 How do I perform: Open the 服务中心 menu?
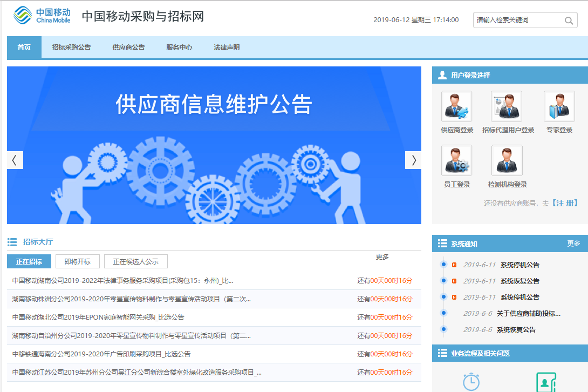[179, 48]
